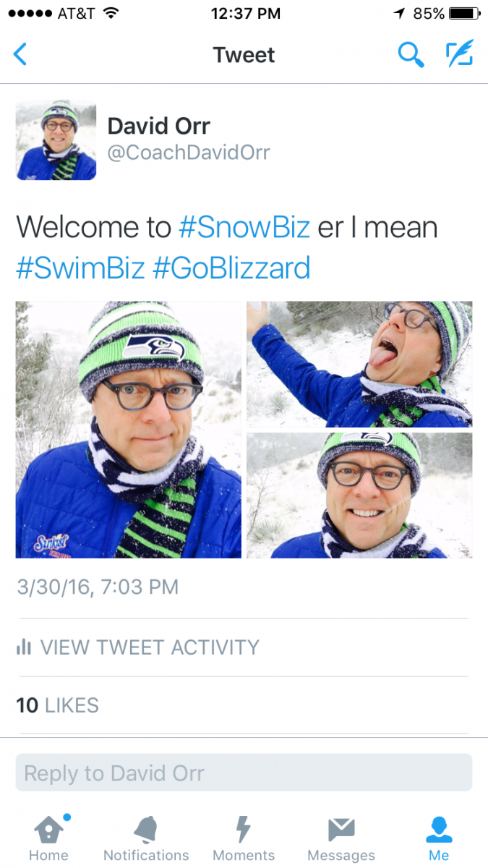Screen dimensions: 488x868
Task: Click the bar chart tweet activity icon
Action: pyautogui.click(x=24, y=647)
